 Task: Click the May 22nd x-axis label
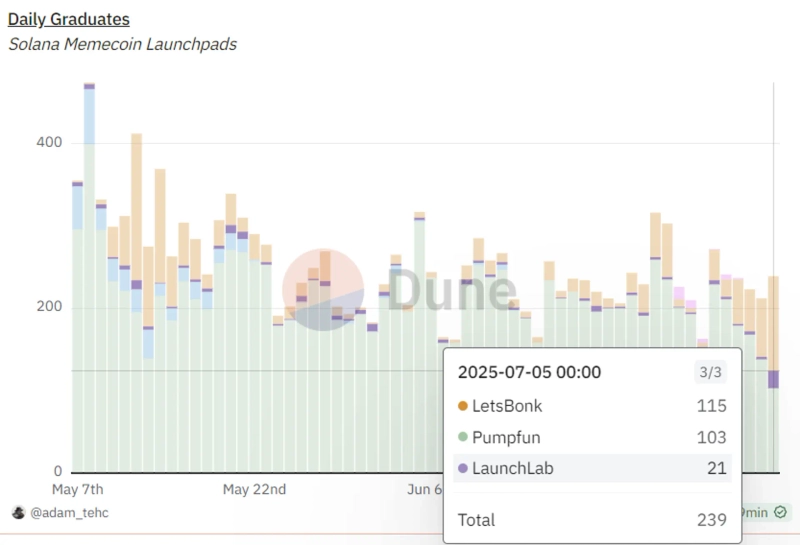tap(254, 489)
